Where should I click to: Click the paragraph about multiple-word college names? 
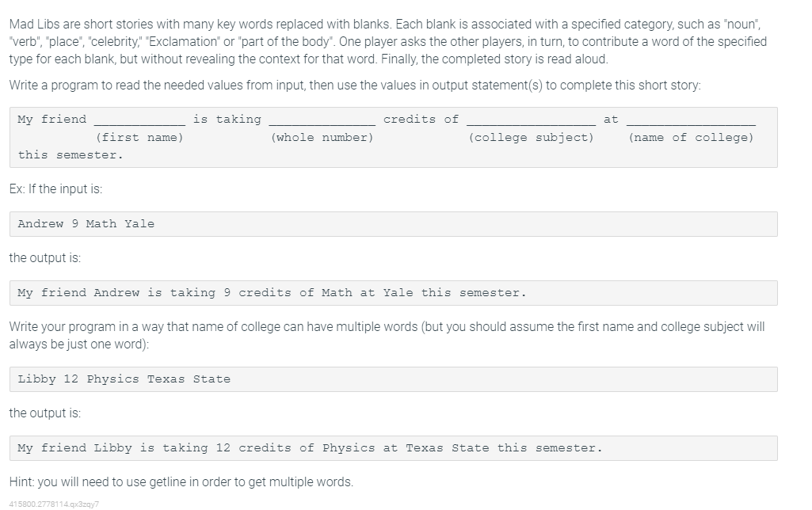[x=387, y=336]
